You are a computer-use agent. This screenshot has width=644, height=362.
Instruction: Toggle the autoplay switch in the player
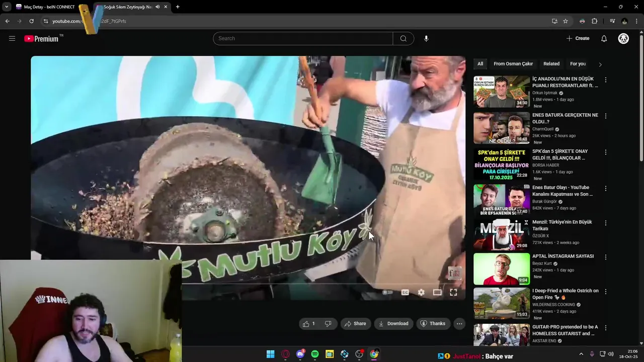click(x=387, y=292)
